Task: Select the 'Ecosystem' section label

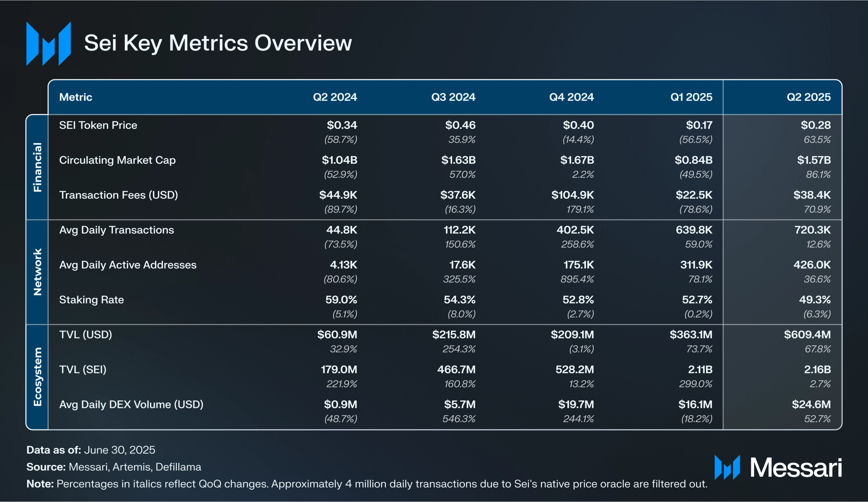Action: (x=37, y=377)
